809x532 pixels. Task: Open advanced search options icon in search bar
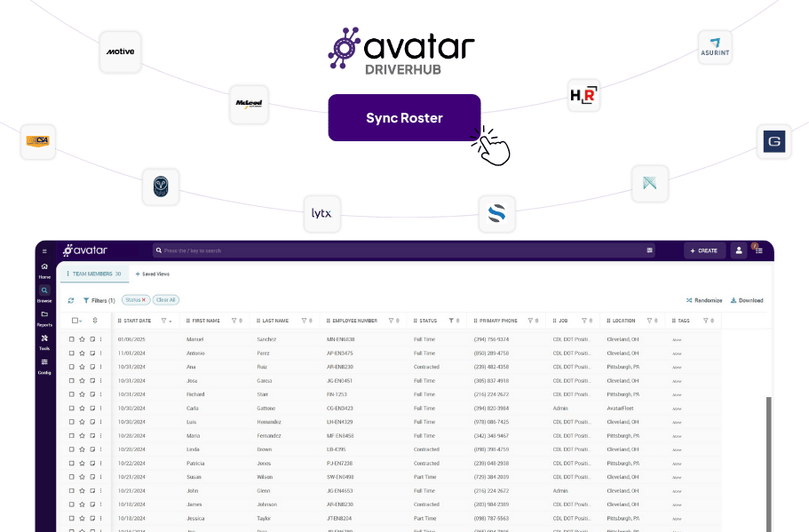pyautogui.click(x=649, y=250)
